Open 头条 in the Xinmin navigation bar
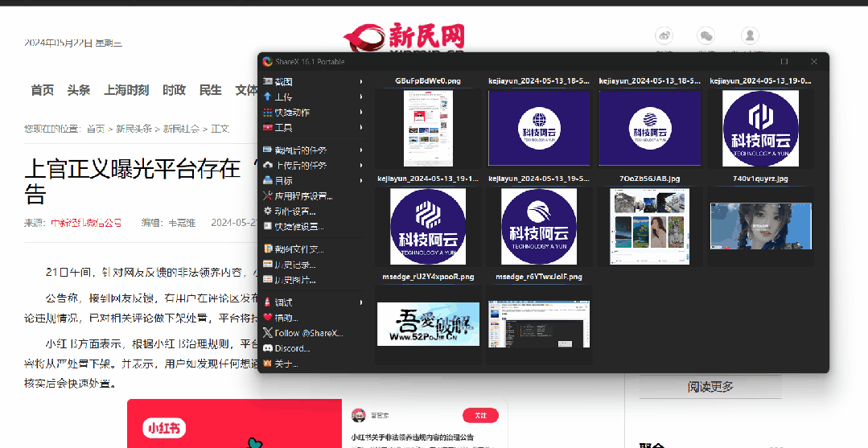This screenshot has height=448, width=868. tap(79, 90)
